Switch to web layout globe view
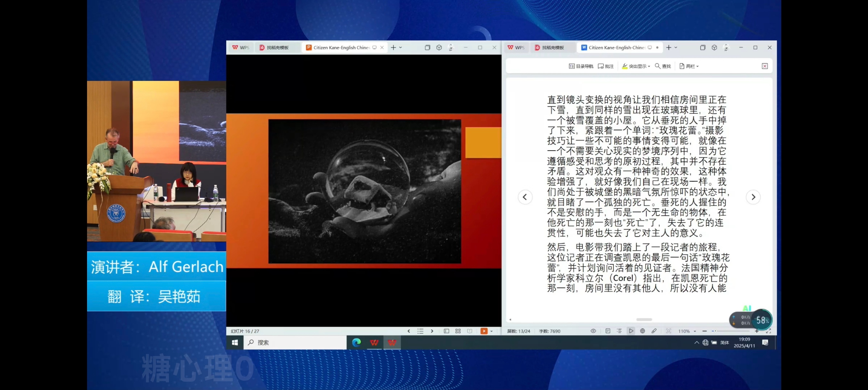This screenshot has height=390, width=868. [643, 331]
